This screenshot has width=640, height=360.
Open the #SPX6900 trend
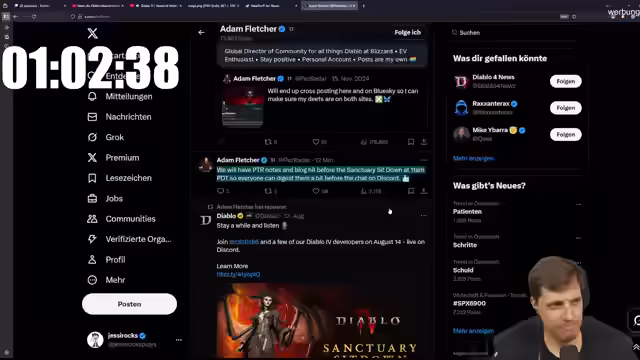point(469,304)
